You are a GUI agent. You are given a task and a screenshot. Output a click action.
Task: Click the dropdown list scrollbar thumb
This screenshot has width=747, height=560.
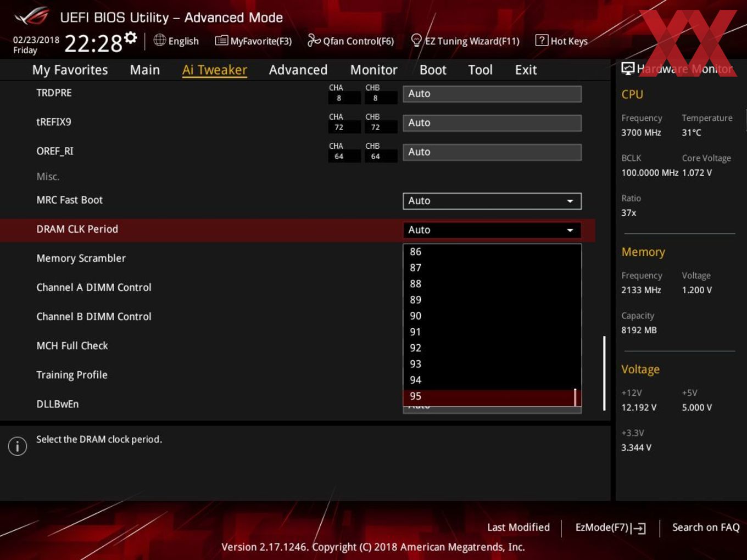575,397
